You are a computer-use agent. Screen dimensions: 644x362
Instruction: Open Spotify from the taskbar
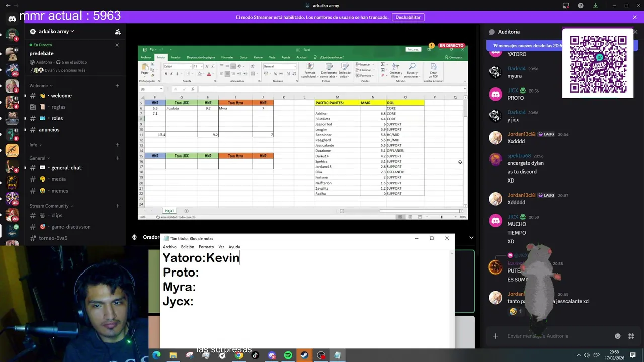(288, 355)
